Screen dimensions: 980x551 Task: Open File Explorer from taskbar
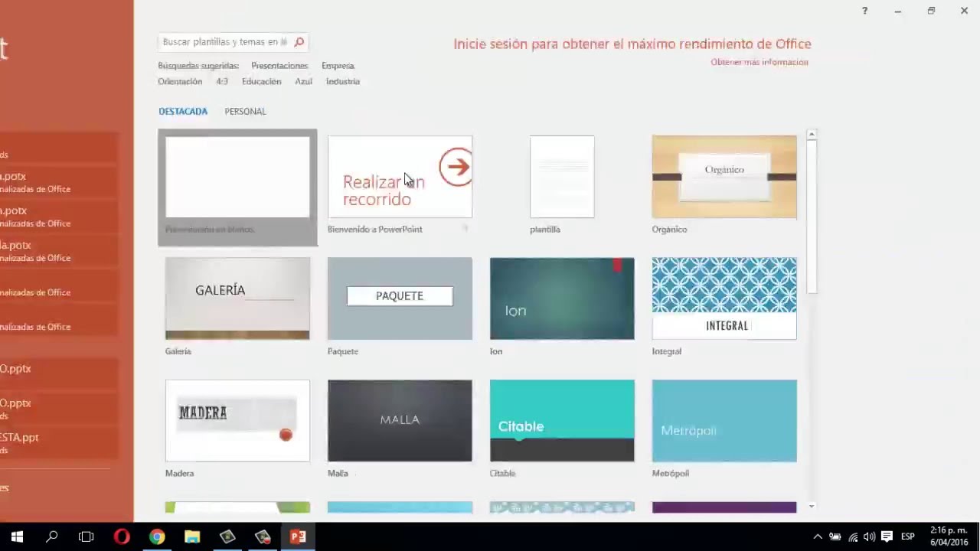(192, 536)
